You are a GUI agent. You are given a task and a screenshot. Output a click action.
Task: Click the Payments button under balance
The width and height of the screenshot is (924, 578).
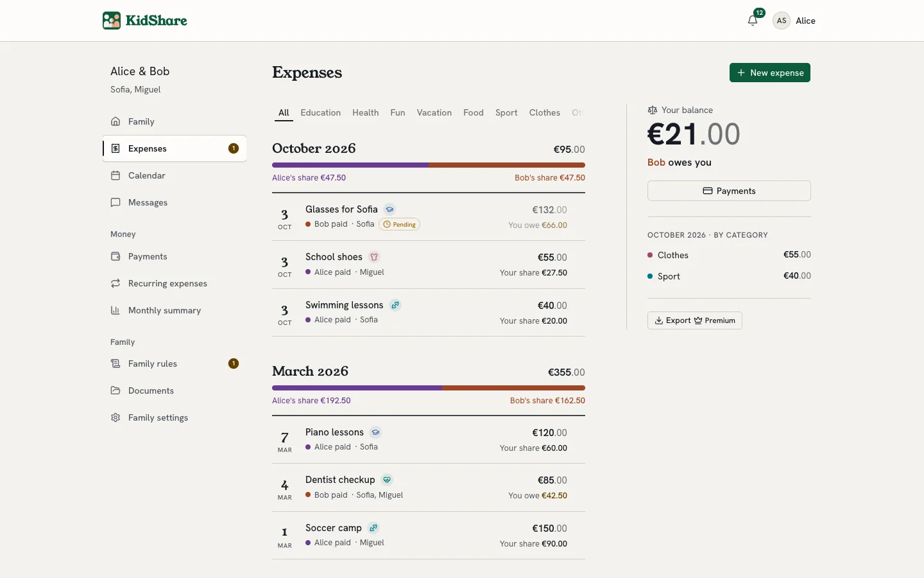pos(729,191)
